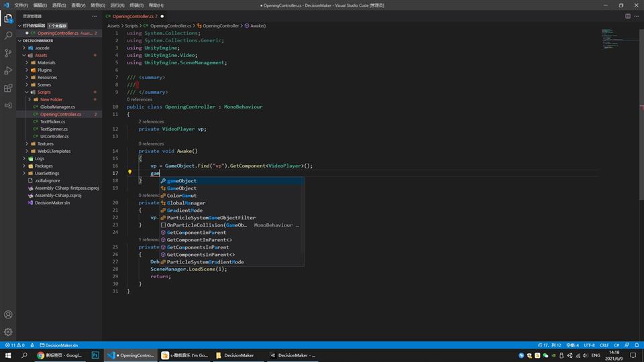
Task: Click the volume icon in system tray
Action: [585, 355]
